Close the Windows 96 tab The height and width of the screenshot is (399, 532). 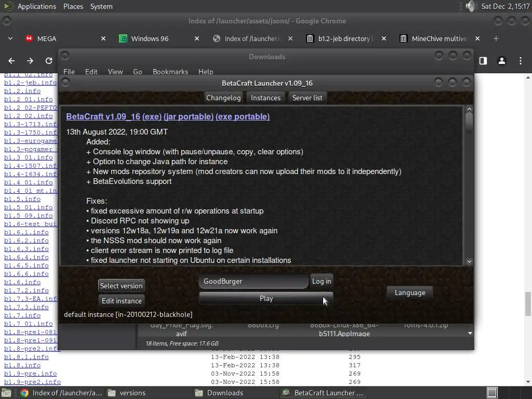(x=197, y=38)
